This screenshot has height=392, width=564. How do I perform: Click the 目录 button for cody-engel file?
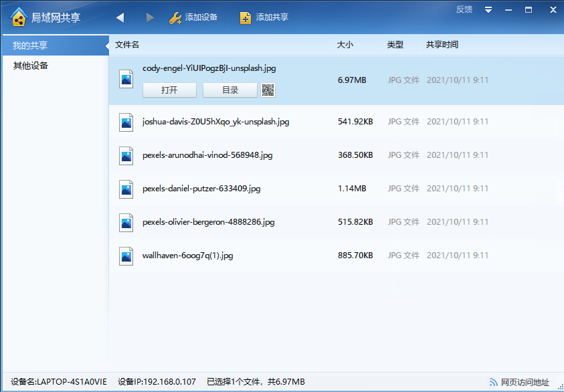[x=230, y=90]
